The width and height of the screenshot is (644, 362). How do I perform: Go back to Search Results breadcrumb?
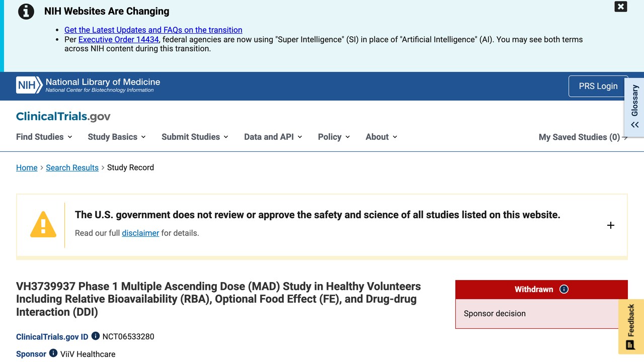click(72, 167)
